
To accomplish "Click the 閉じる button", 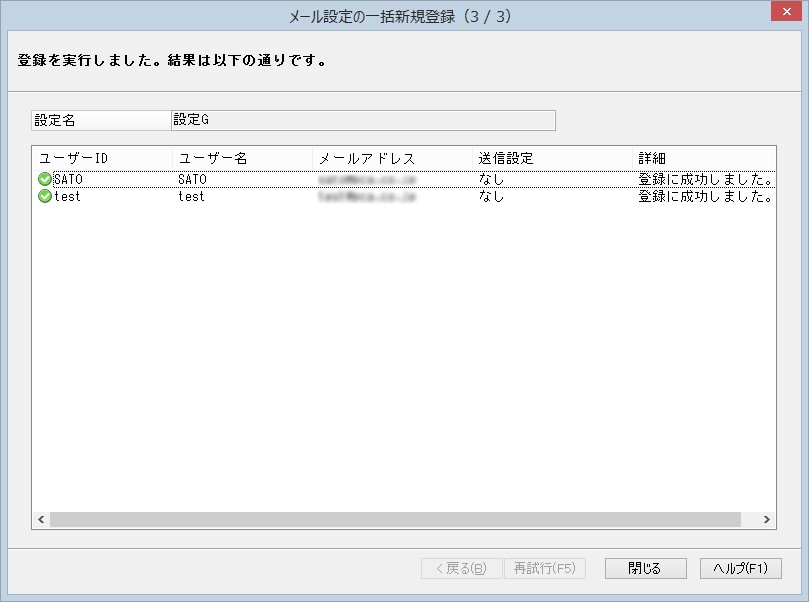I will pos(645,568).
